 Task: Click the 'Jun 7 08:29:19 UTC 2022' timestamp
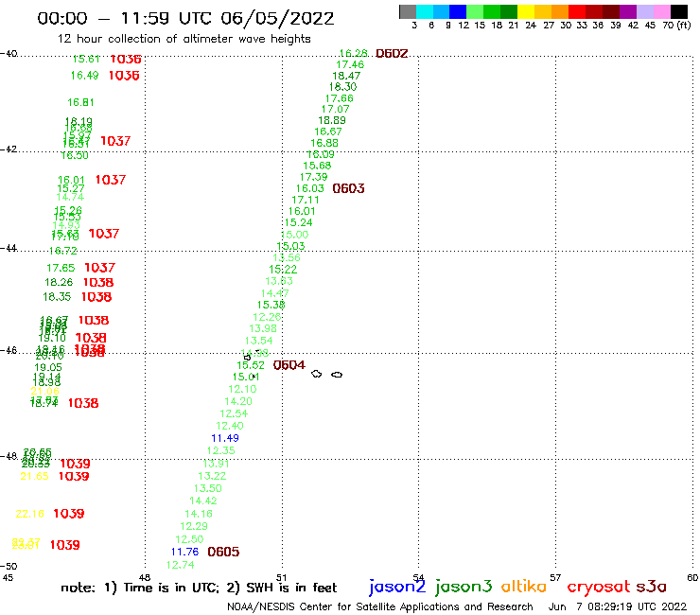point(618,607)
